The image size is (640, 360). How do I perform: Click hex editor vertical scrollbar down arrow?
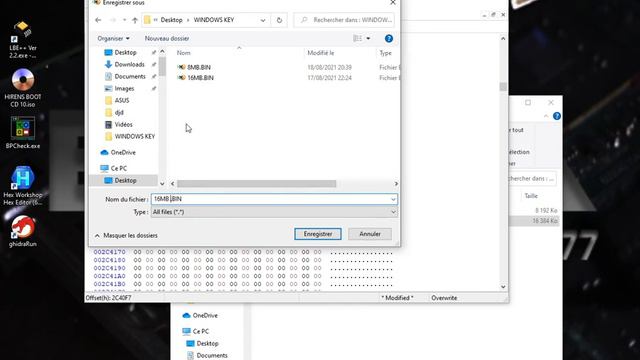503,287
